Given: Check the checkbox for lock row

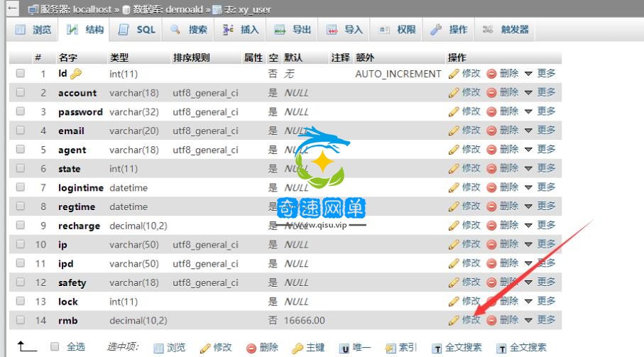Looking at the screenshot, I should (x=20, y=301).
